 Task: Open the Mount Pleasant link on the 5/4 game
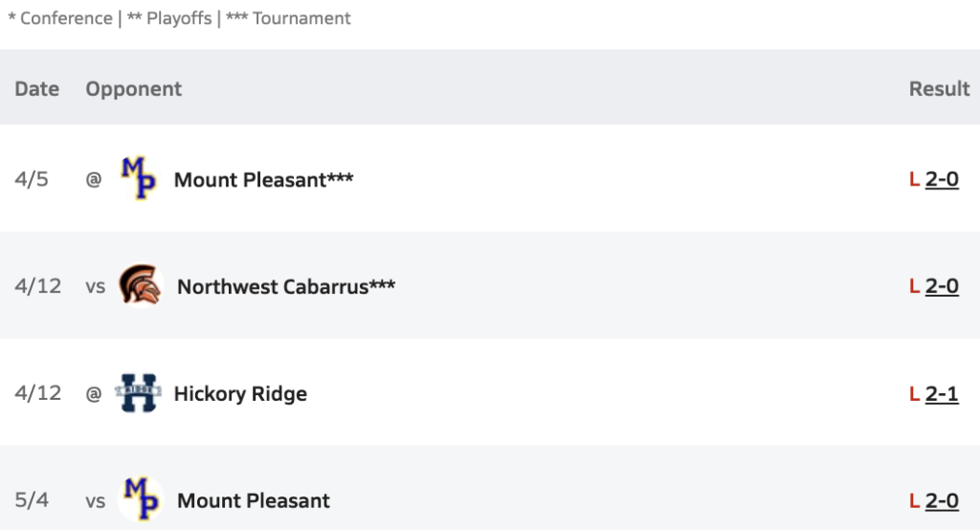coord(253,500)
